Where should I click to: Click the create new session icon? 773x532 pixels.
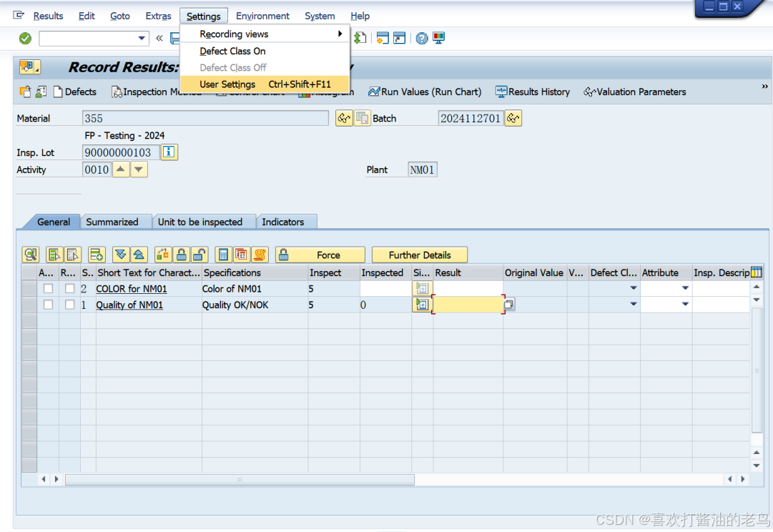click(382, 38)
